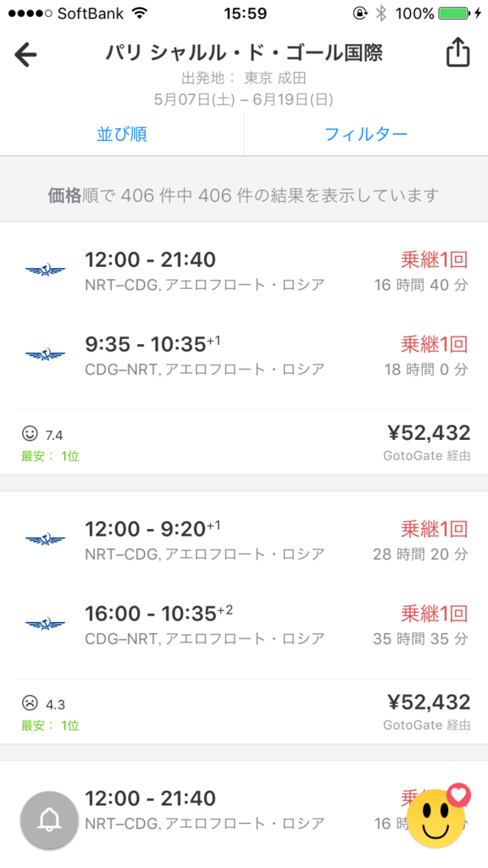
Task: Tap Aeroflot logo beside 16:00 - 10:35 flight
Action: pos(45,623)
